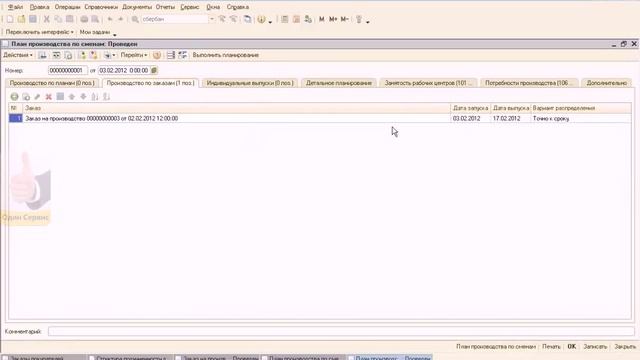Click the OK button
This screenshot has height=360, width=640.
[572, 347]
